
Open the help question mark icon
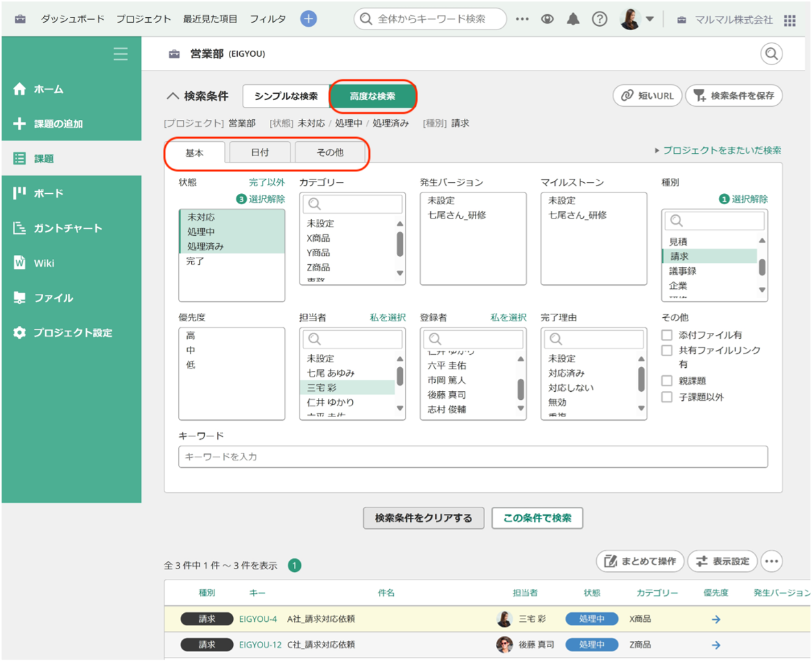(600, 18)
